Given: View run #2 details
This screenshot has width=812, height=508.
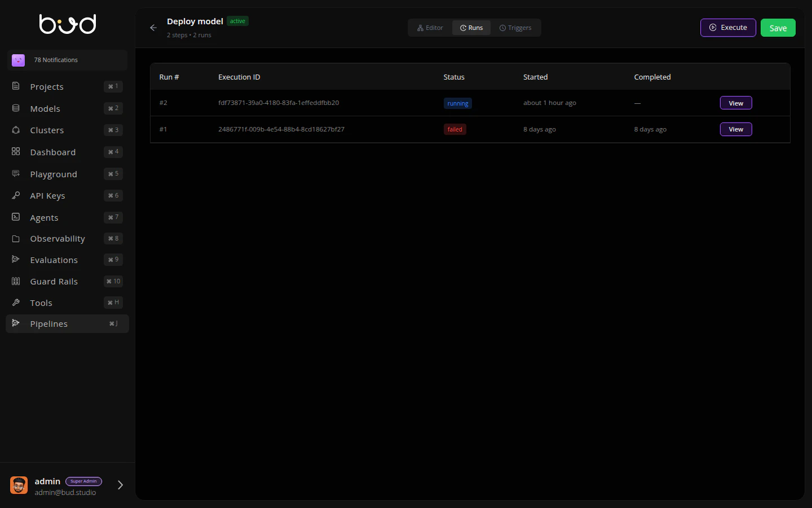Looking at the screenshot, I should 736,103.
